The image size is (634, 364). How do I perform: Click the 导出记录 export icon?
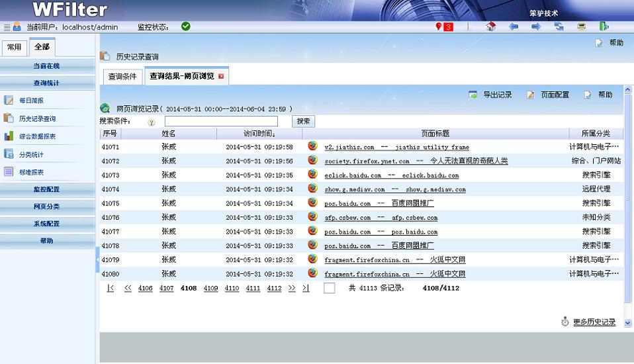coord(473,95)
